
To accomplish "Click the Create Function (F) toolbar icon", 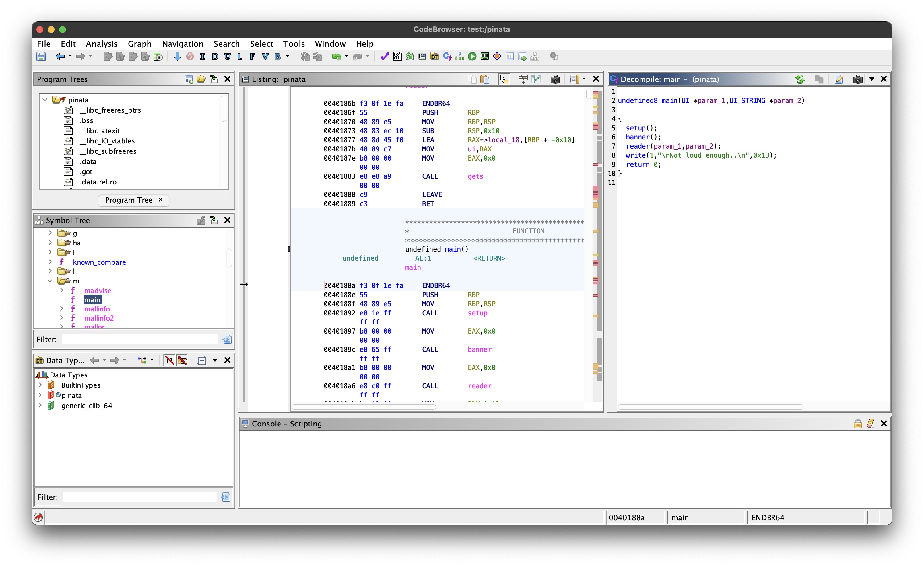I will coord(252,57).
